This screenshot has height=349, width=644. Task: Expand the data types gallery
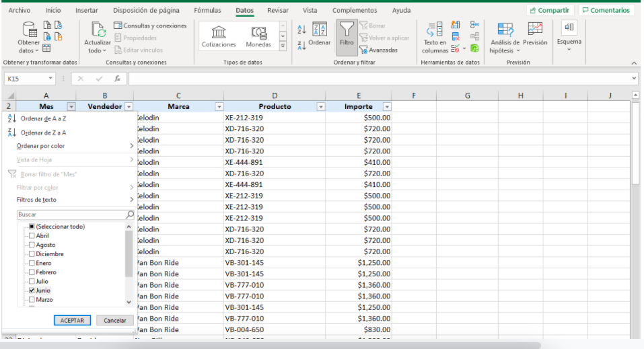point(283,46)
